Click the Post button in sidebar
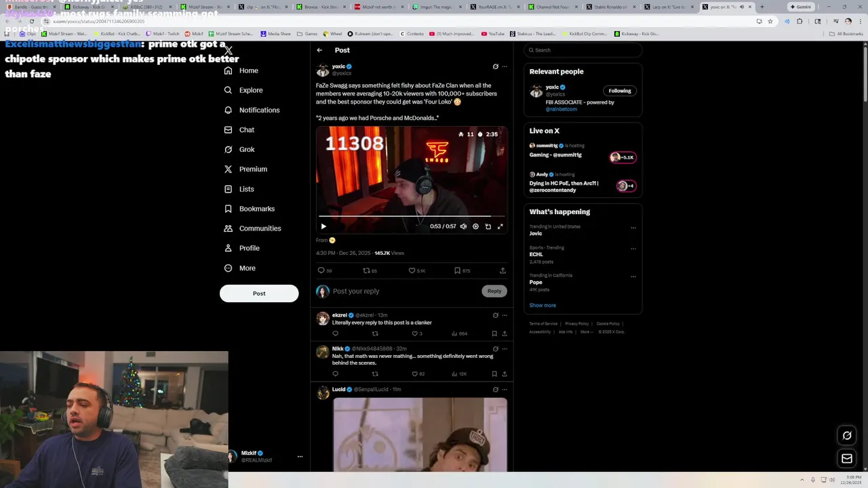868x488 pixels. (259, 293)
